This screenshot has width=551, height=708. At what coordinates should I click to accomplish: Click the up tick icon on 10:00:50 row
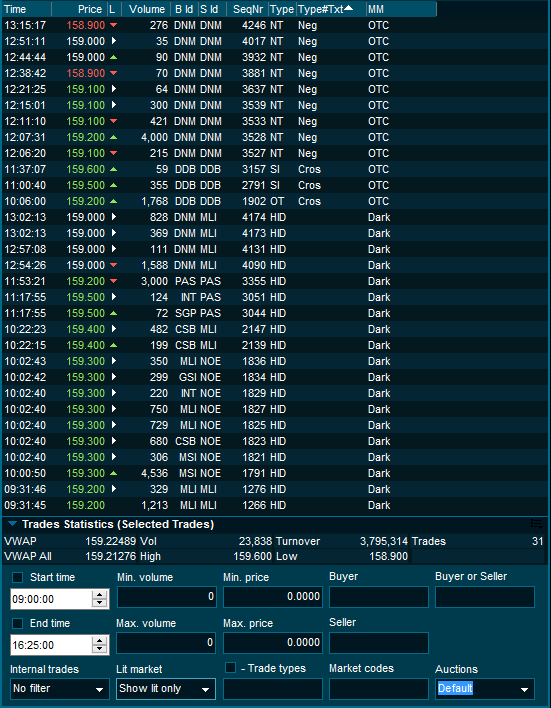click(113, 473)
